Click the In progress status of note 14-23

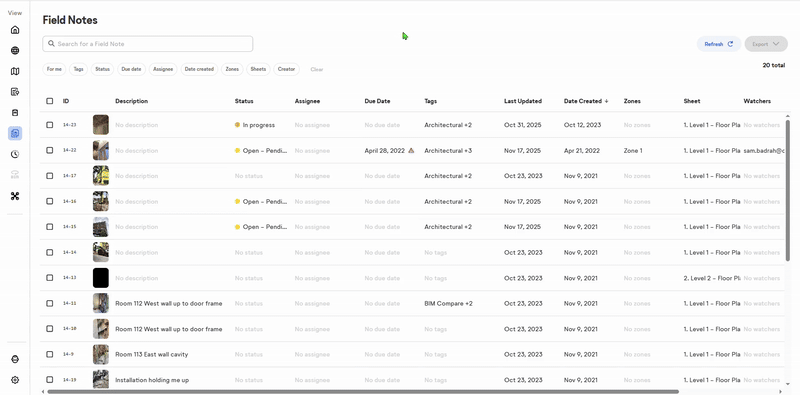(x=255, y=125)
